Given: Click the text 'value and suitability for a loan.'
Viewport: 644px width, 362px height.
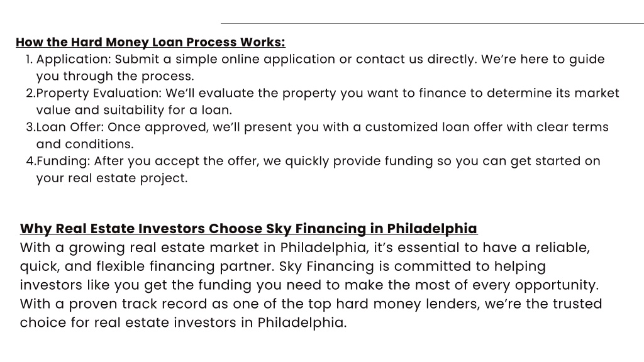Looking at the screenshot, I should tap(135, 111).
